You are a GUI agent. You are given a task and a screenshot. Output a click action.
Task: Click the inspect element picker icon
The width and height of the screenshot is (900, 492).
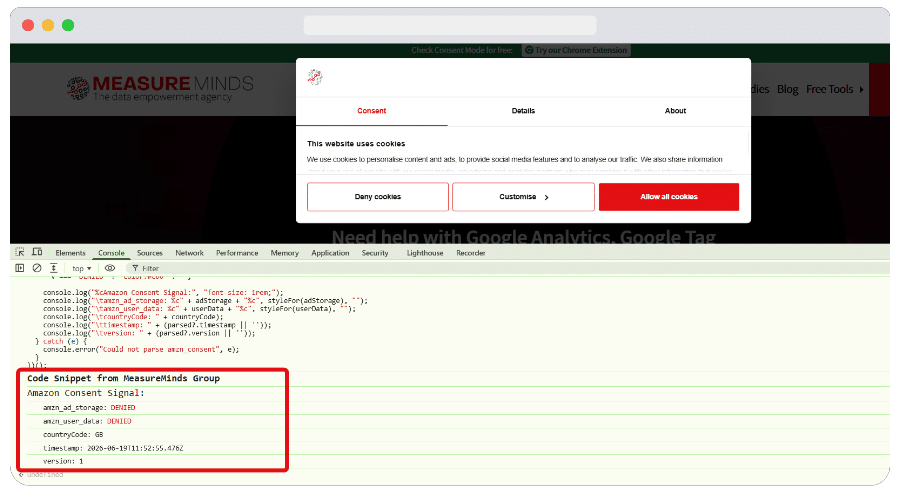point(20,252)
